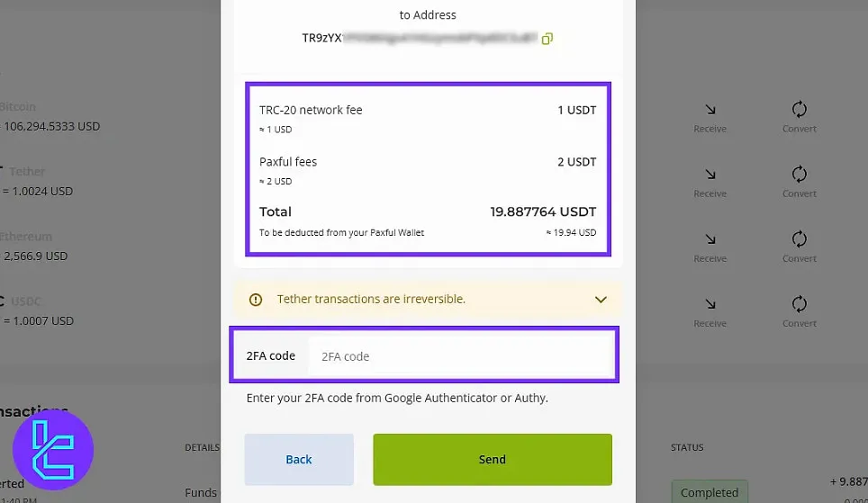Click the Tether row Receive arrow icon
868x503 pixels.
point(710,175)
